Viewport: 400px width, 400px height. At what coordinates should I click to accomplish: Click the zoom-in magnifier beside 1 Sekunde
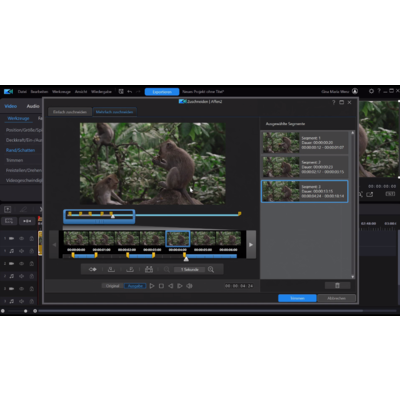click(211, 269)
